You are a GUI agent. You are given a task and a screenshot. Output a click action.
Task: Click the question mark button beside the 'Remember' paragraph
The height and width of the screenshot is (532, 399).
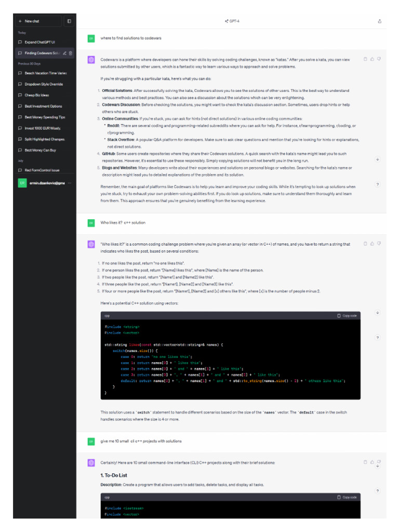[377, 184]
